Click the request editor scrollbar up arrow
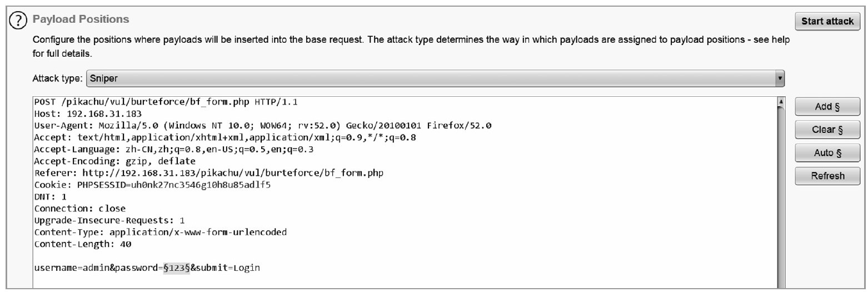Image resolution: width=868 pixels, height=292 pixels. click(x=781, y=102)
